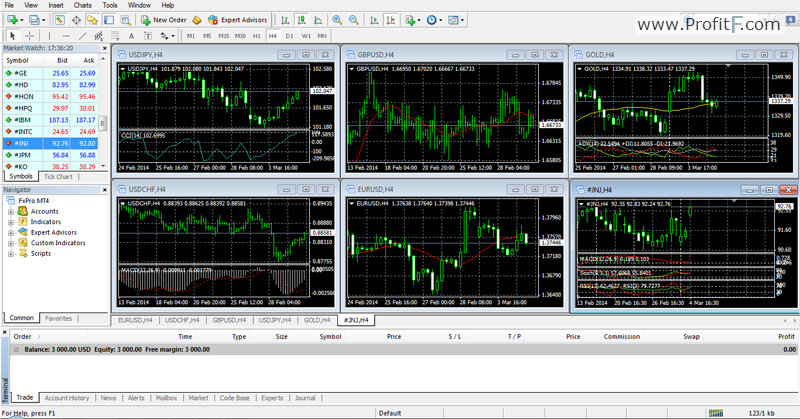Click the connection status 123/1 kb indicator
Image resolution: width=800 pixels, height=419 pixels.
coord(761,413)
